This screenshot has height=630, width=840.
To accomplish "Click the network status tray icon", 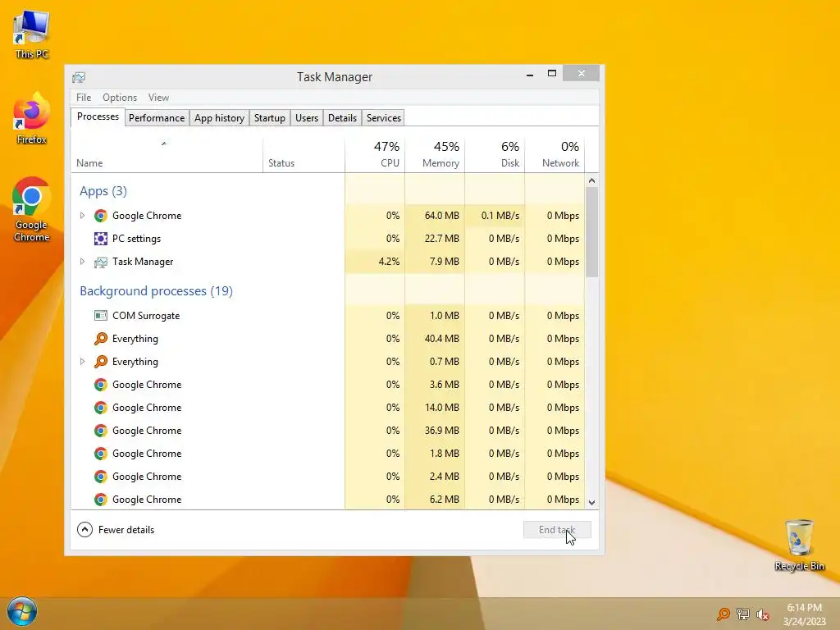I will (x=743, y=614).
